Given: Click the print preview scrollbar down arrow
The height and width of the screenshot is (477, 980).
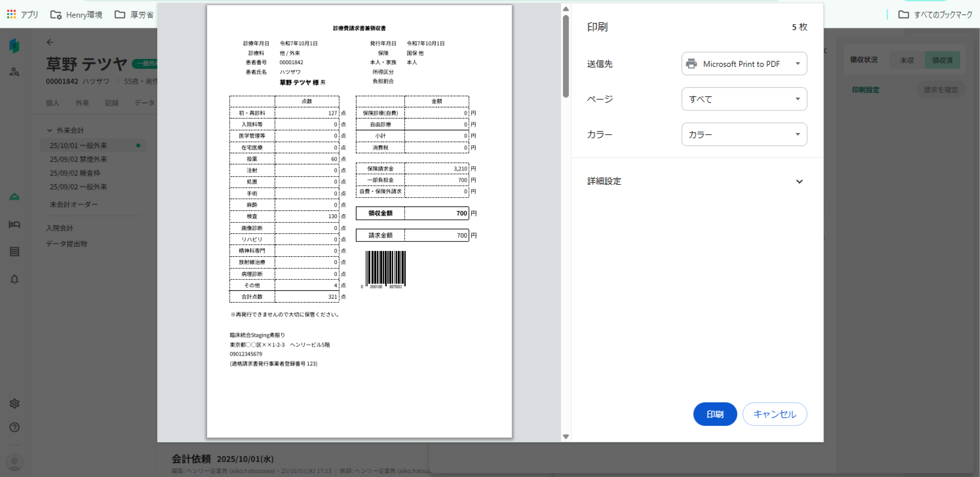Looking at the screenshot, I should tap(566, 437).
